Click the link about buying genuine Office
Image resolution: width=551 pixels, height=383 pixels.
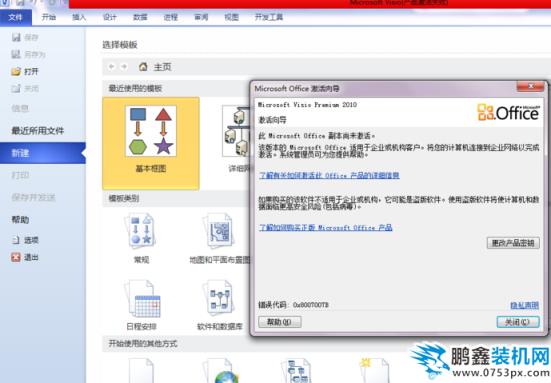coord(325,227)
